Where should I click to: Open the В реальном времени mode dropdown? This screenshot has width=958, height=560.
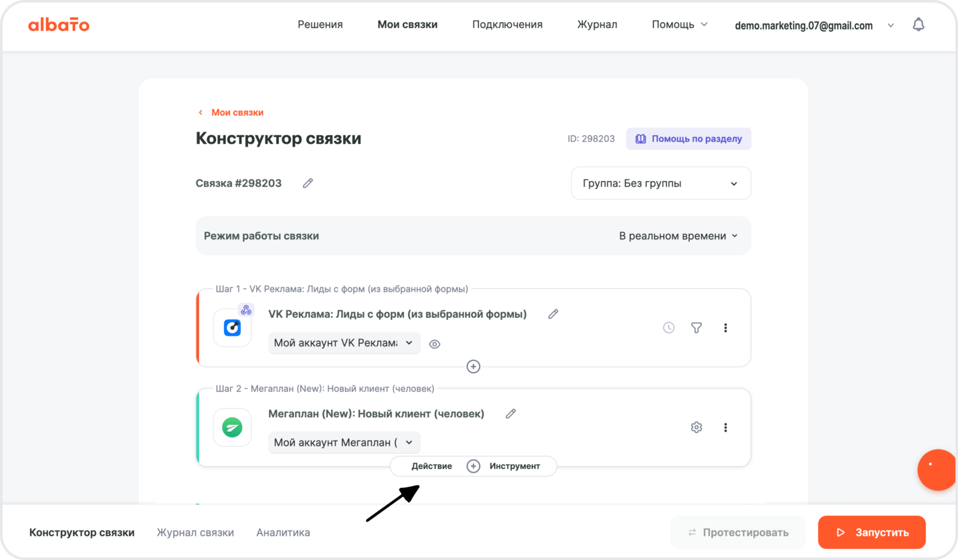(678, 236)
